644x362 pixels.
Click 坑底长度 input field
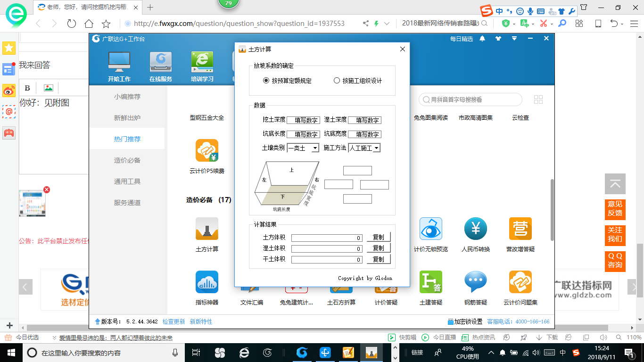pos(303,134)
